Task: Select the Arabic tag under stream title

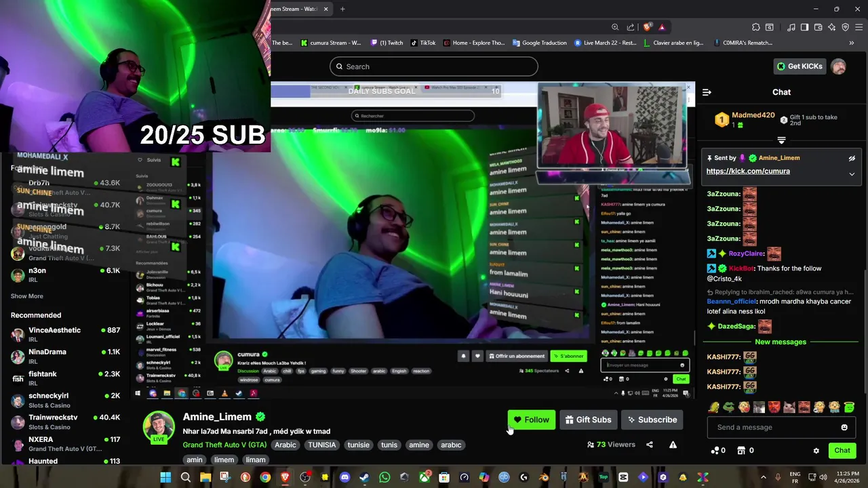Action: (x=285, y=445)
